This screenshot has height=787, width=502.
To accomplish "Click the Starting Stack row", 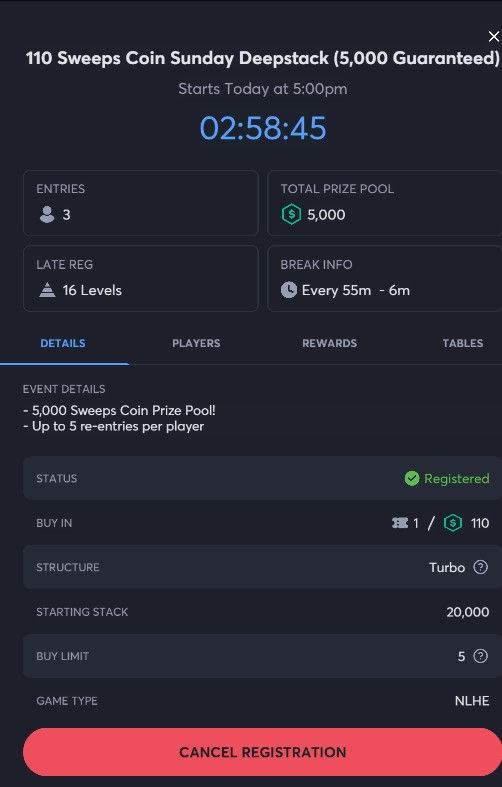I will [263, 612].
